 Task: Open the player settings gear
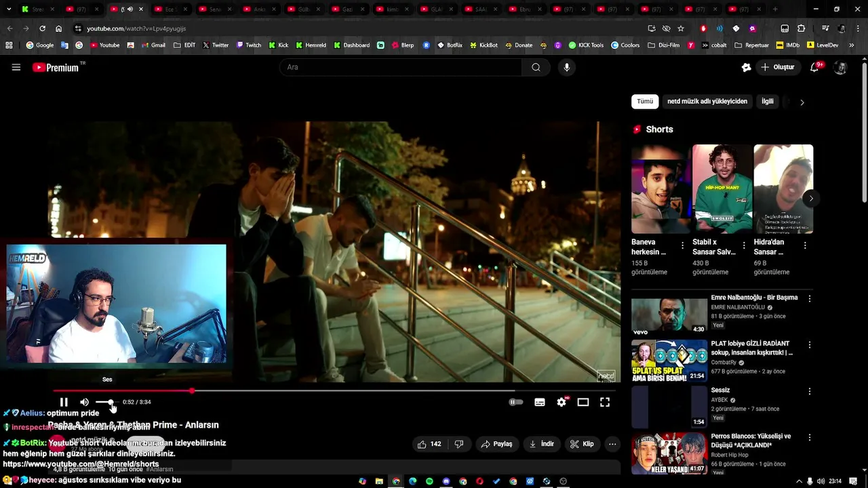click(x=561, y=402)
